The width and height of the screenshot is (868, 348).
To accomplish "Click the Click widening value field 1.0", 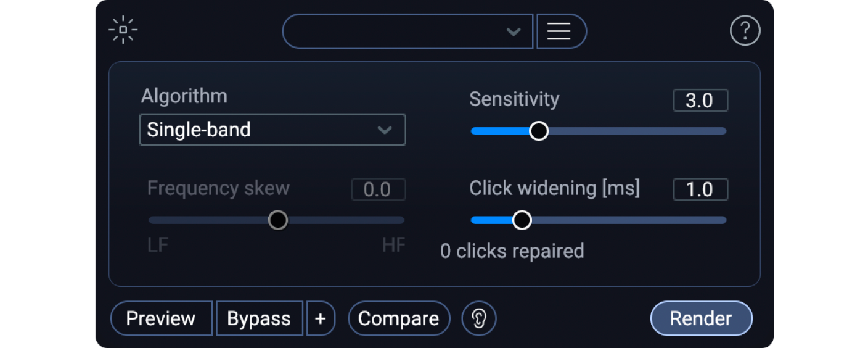I will coord(700,189).
